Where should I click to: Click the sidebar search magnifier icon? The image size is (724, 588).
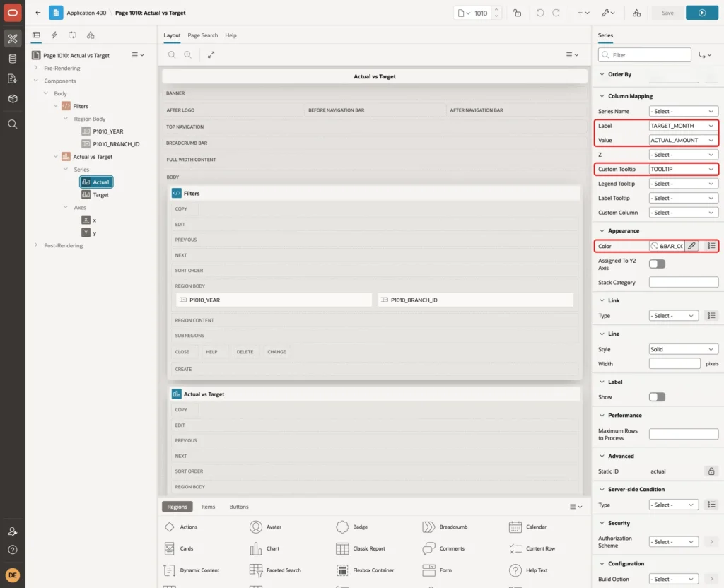tap(13, 124)
